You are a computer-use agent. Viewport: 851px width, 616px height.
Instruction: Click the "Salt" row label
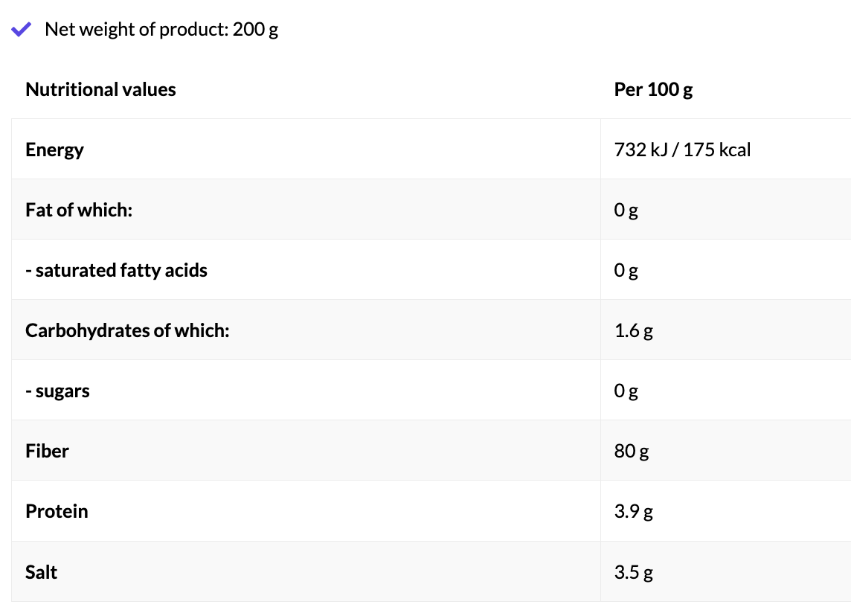point(41,571)
